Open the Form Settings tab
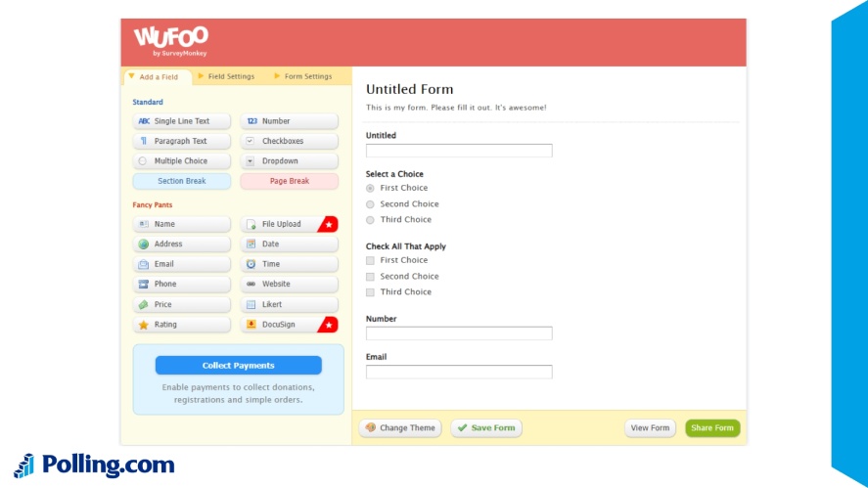The height and width of the screenshot is (488, 868). (303, 76)
